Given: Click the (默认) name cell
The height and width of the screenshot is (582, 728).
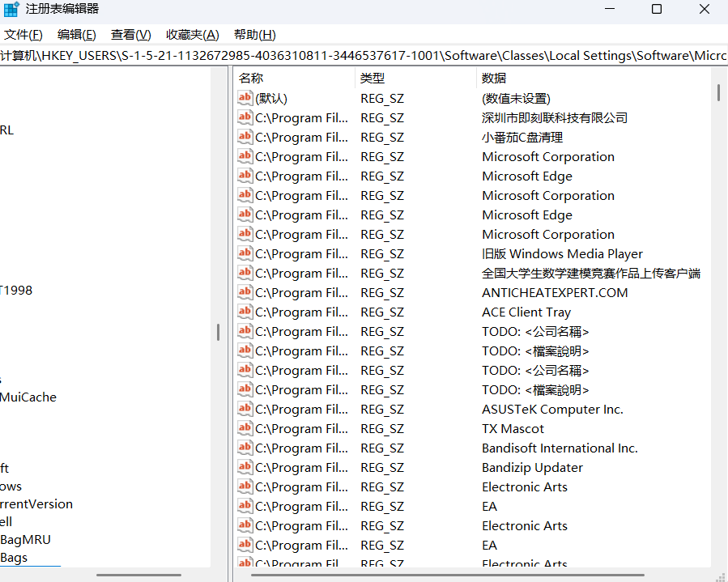Looking at the screenshot, I should 271,99.
